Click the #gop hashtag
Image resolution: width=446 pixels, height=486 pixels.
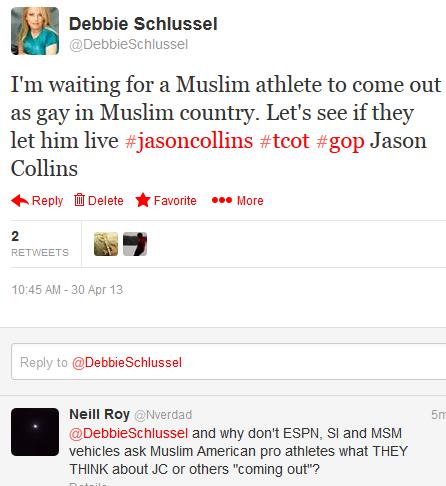(x=340, y=142)
